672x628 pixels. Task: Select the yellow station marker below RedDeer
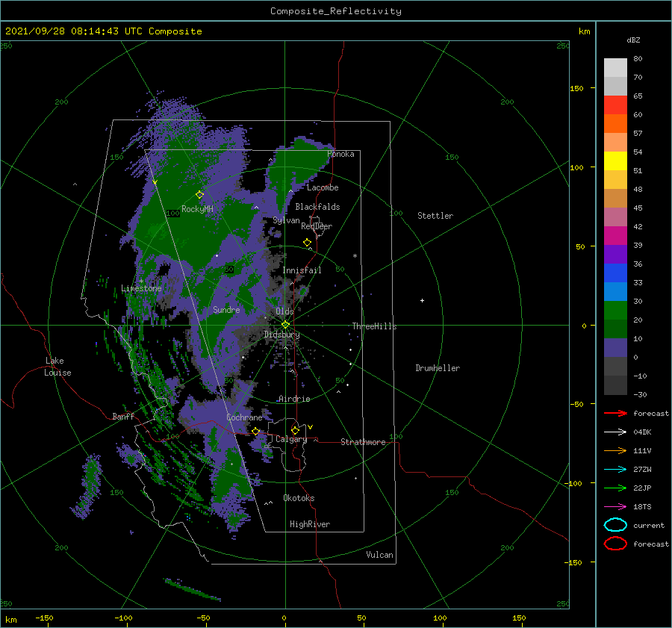307,243
